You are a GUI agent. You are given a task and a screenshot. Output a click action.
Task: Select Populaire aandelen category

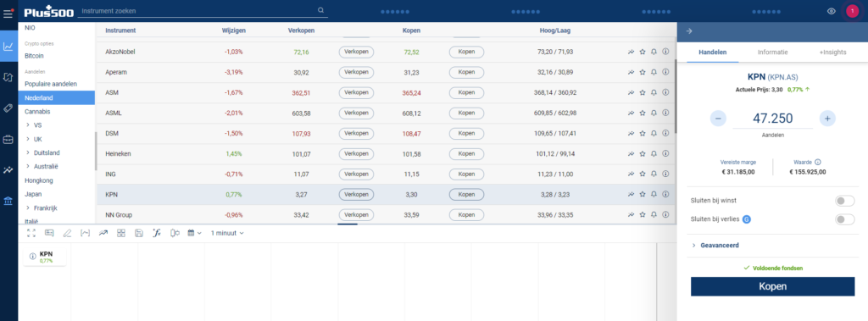[x=51, y=84]
